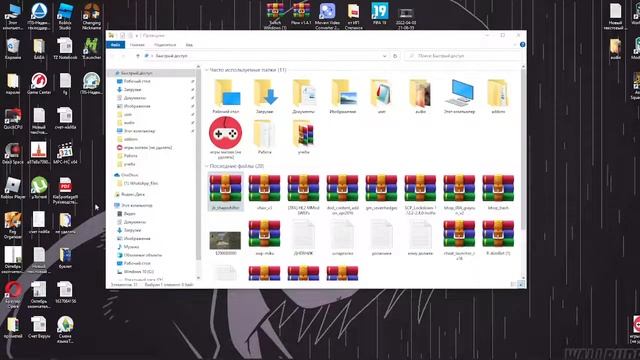This screenshot has width=640, height=360.
Task: Open the addons folder tile
Action: pyautogui.click(x=498, y=96)
